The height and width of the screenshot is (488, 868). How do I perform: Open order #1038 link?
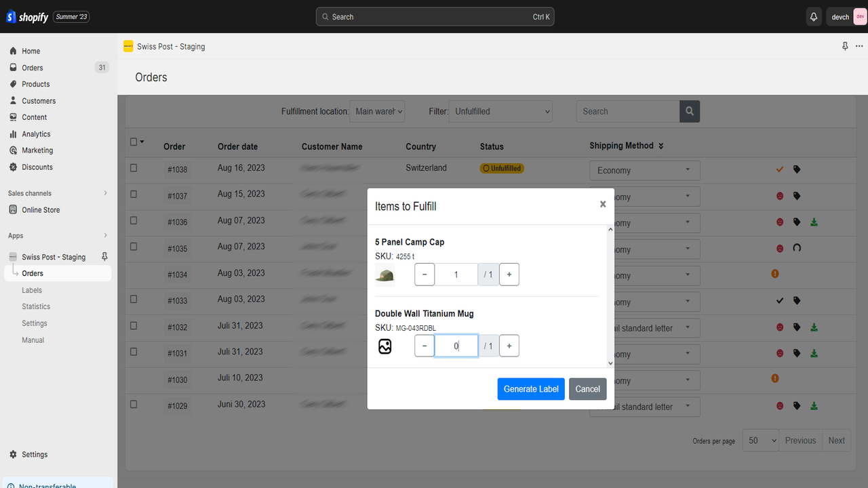coord(178,169)
